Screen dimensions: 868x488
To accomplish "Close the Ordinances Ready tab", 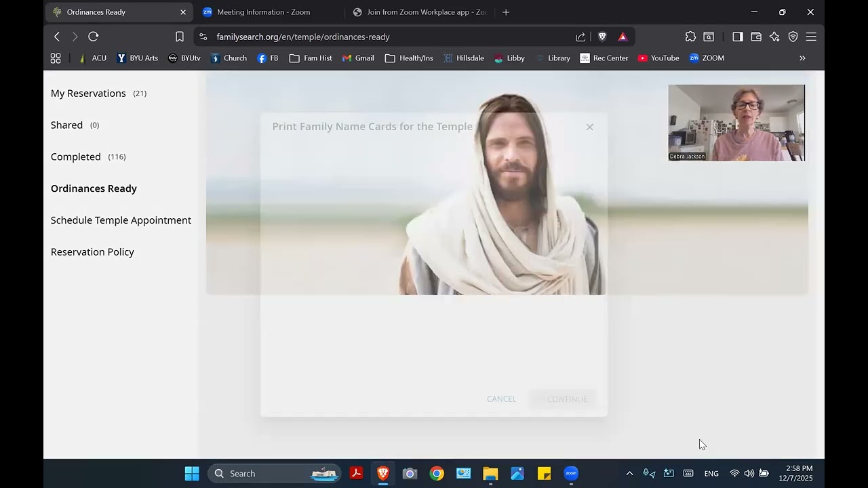I will 183,12.
